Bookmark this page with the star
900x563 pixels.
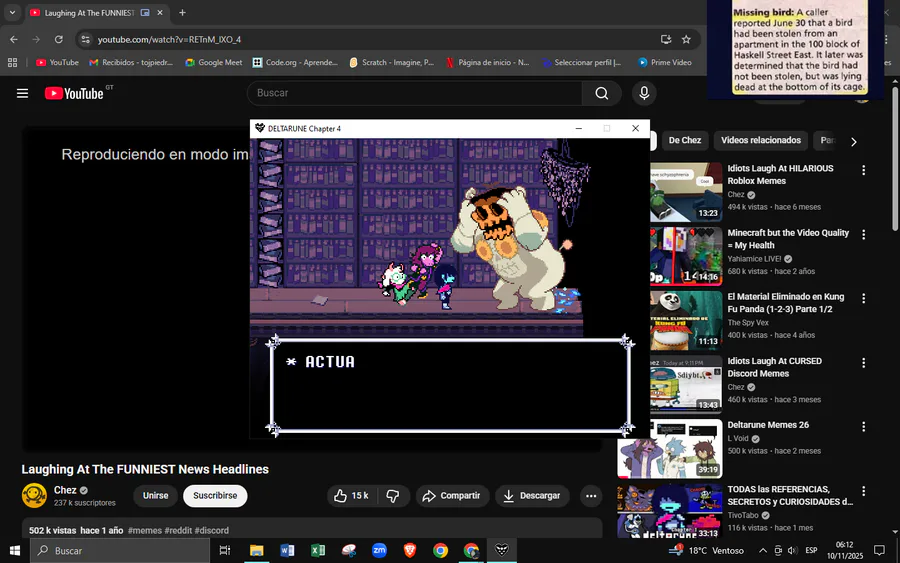pos(686,40)
